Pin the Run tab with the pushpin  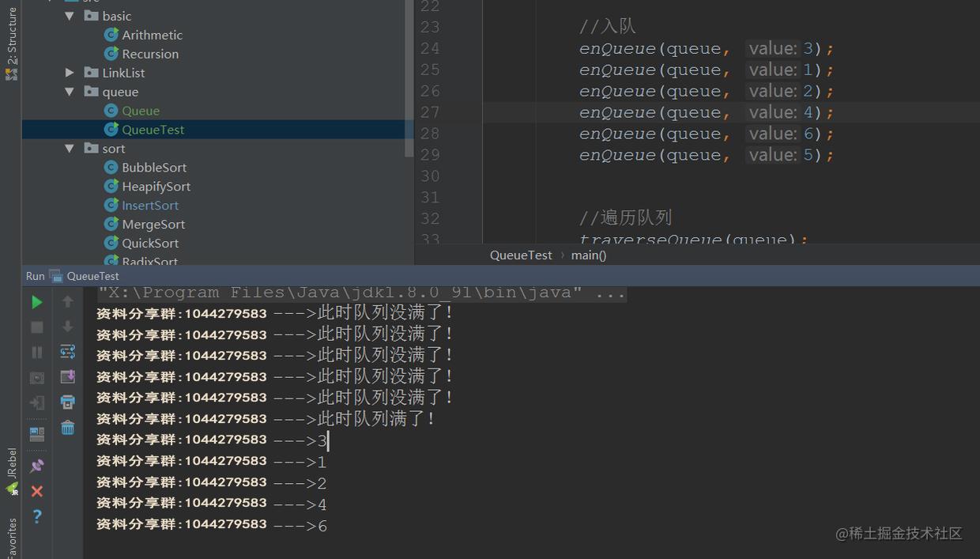(36, 466)
